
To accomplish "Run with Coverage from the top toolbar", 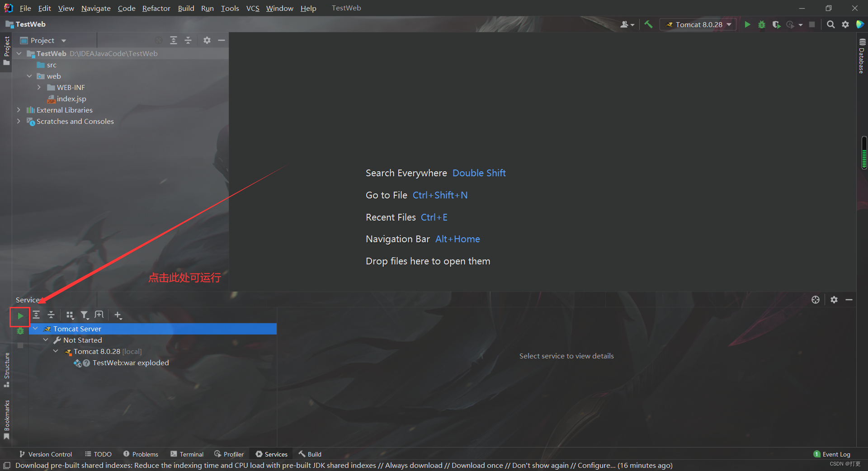I will (776, 24).
